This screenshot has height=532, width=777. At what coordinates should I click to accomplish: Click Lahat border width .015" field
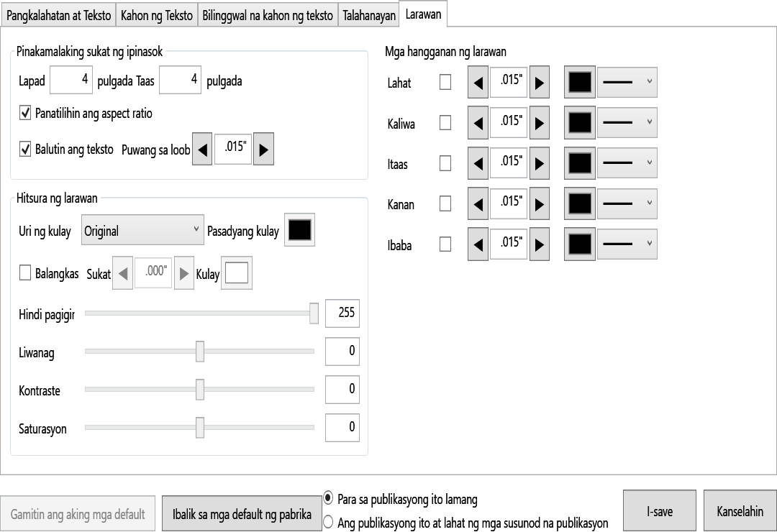click(509, 82)
